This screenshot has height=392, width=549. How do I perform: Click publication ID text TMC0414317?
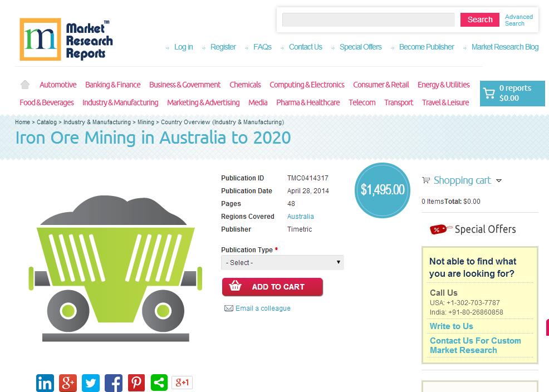pyautogui.click(x=308, y=178)
